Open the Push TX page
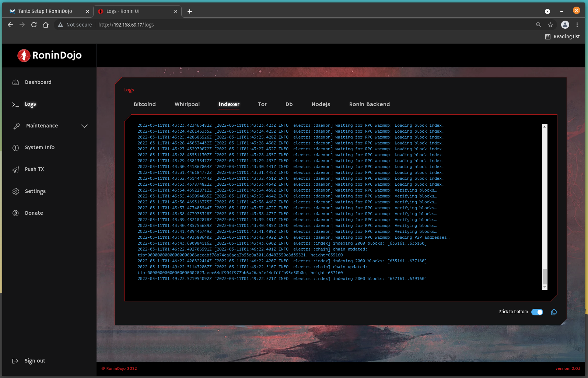The height and width of the screenshot is (378, 588). (x=34, y=169)
